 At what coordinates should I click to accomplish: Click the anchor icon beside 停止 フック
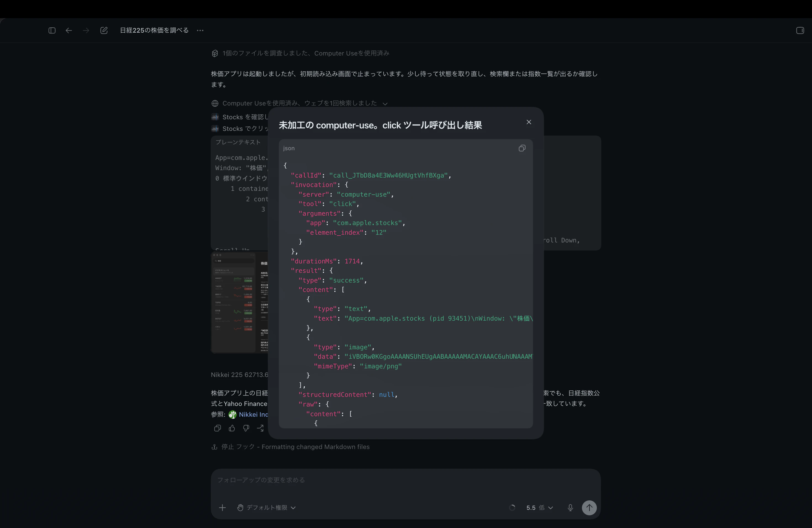pos(214,447)
